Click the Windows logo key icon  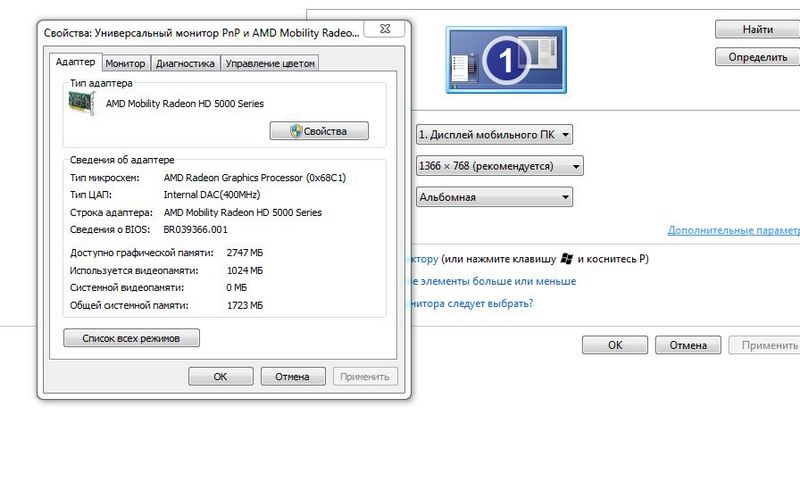pos(568,259)
